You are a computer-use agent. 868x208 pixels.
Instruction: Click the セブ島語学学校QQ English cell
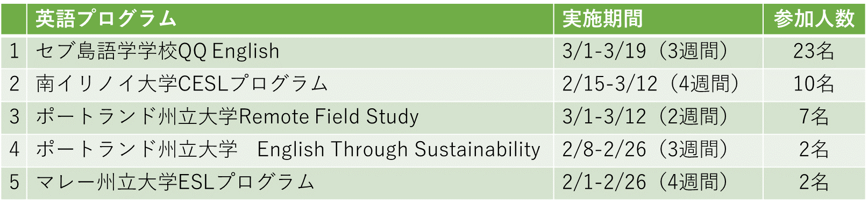(x=290, y=52)
